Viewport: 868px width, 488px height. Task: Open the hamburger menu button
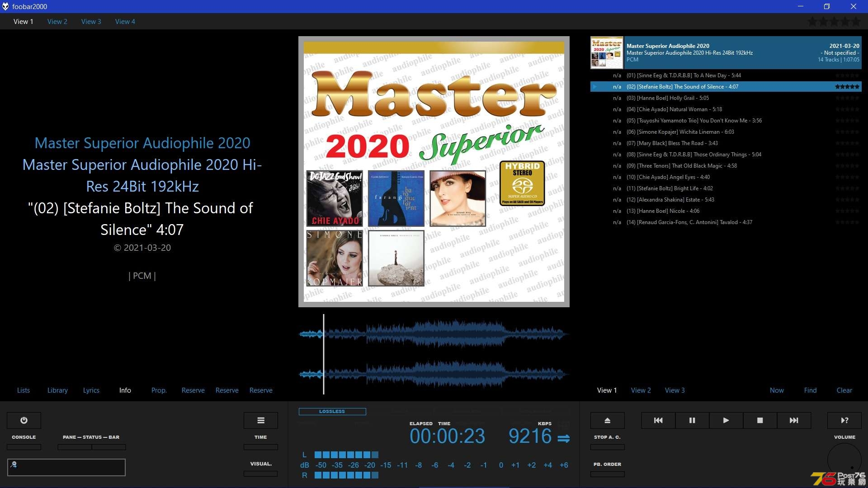pyautogui.click(x=261, y=420)
